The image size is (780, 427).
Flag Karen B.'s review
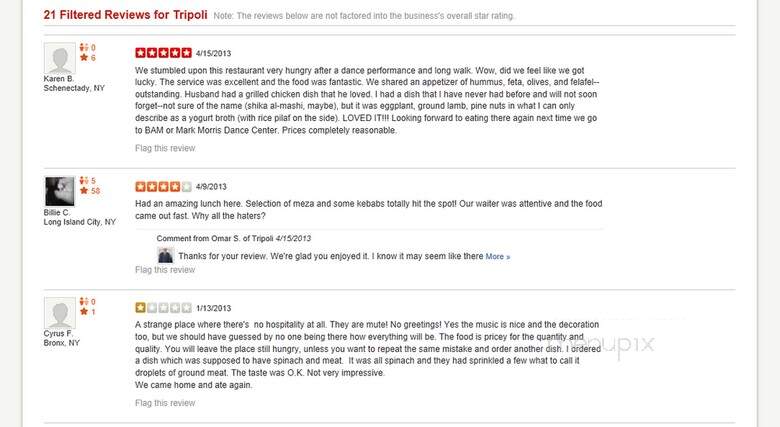(x=165, y=148)
